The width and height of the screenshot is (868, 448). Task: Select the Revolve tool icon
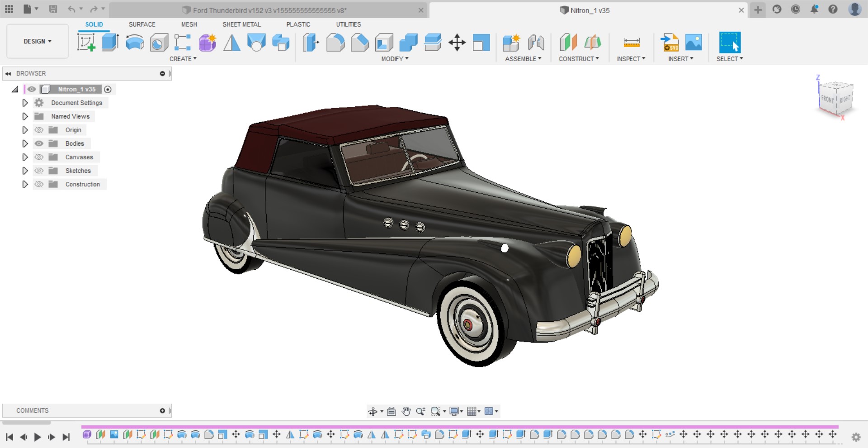pos(135,43)
